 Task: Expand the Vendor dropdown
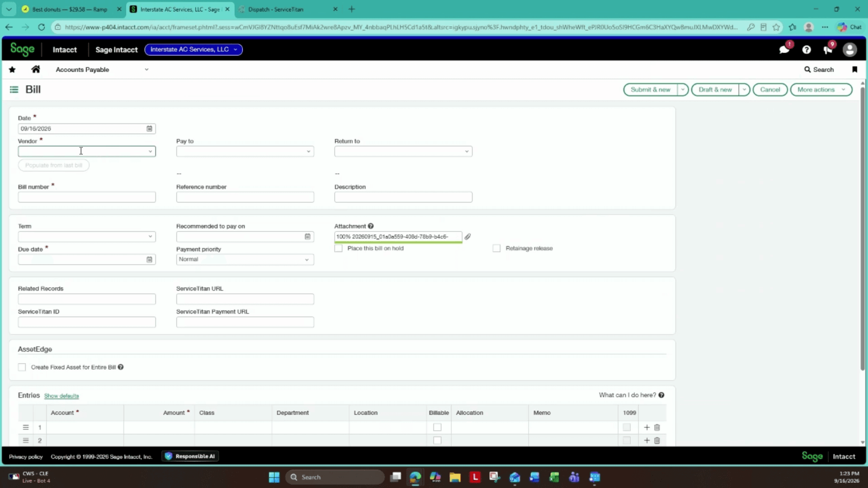pos(150,151)
